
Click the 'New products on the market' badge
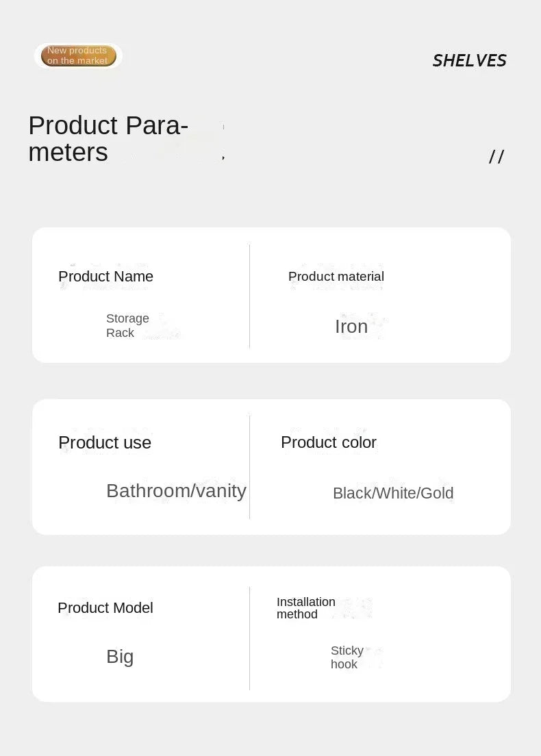pyautogui.click(x=78, y=55)
